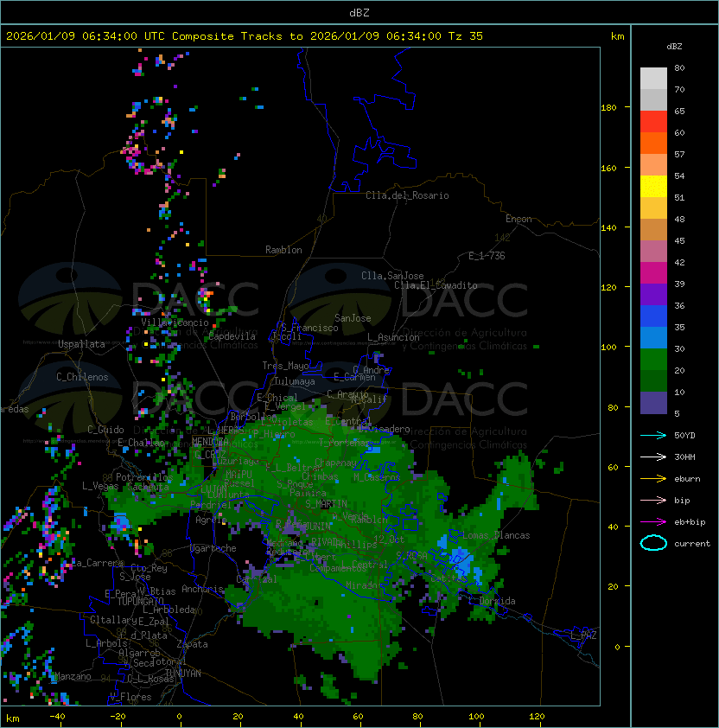Click the 'Manzano' map label

pos(73,676)
